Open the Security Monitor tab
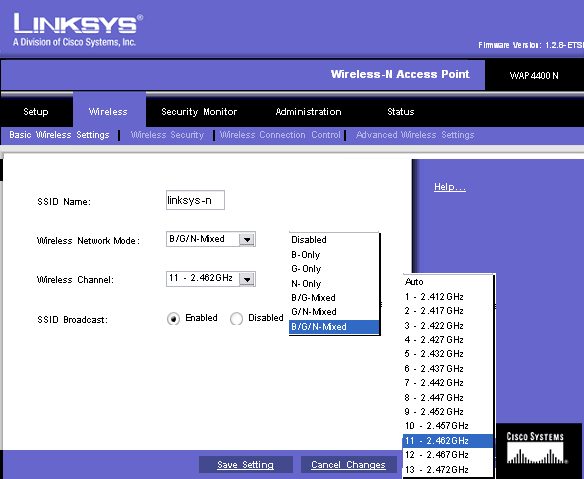This screenshot has width=584, height=479. click(x=199, y=112)
